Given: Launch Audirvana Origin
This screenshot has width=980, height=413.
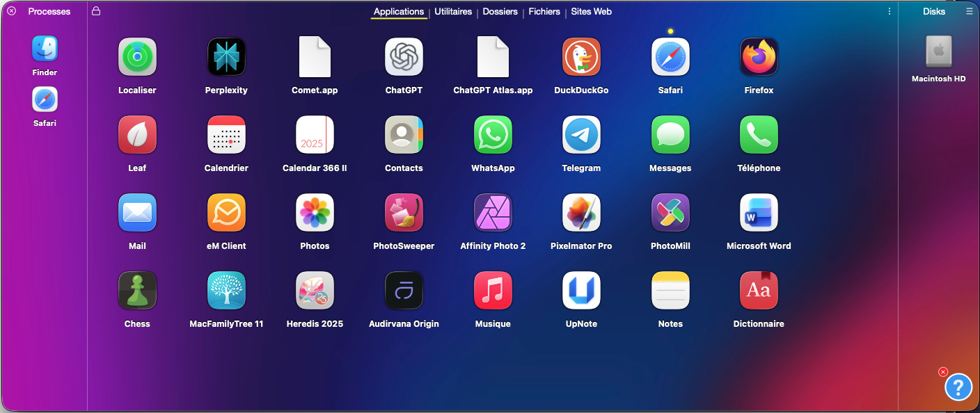Looking at the screenshot, I should tap(404, 291).
